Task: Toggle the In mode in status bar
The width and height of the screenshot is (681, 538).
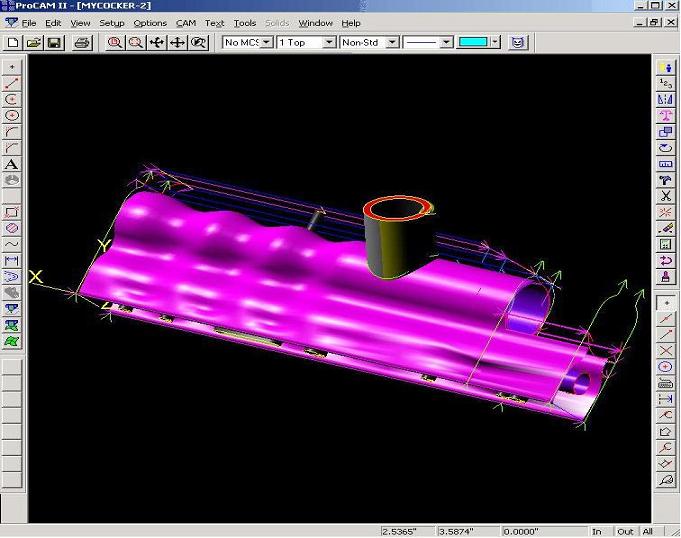Action: point(597,531)
